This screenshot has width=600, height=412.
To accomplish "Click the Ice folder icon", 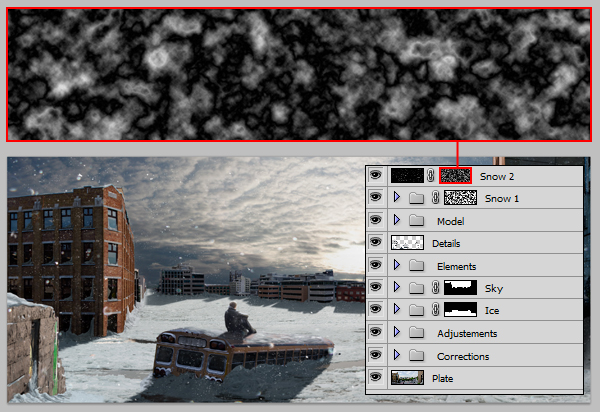I will click(416, 310).
